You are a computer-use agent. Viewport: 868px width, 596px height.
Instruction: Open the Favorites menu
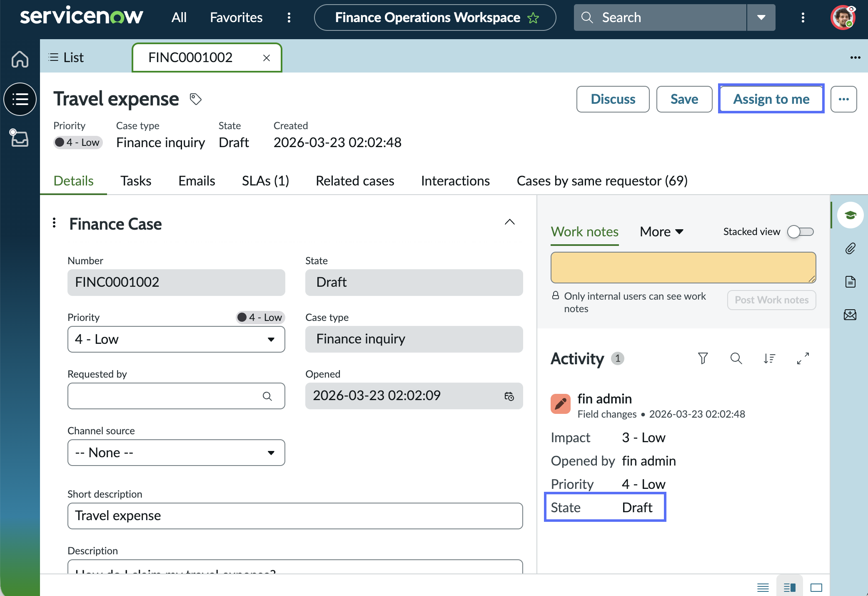tap(236, 18)
